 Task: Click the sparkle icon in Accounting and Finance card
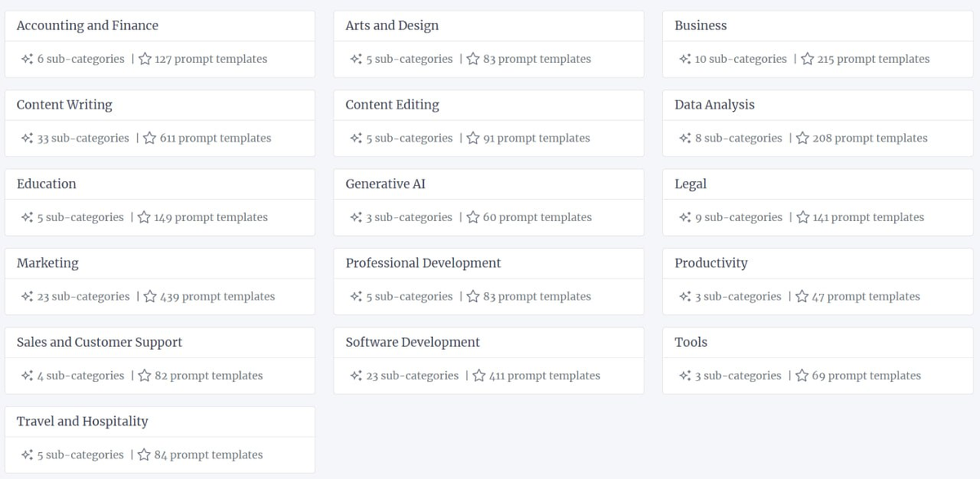[x=27, y=59]
